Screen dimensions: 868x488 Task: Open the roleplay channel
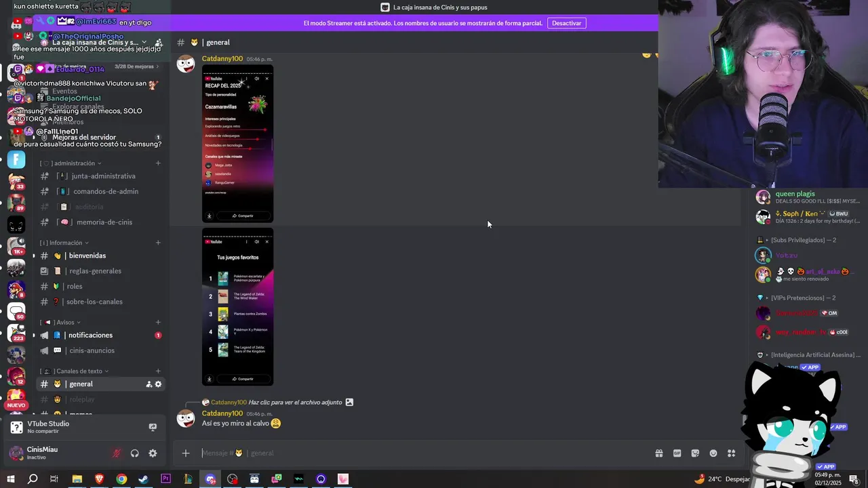point(100,399)
